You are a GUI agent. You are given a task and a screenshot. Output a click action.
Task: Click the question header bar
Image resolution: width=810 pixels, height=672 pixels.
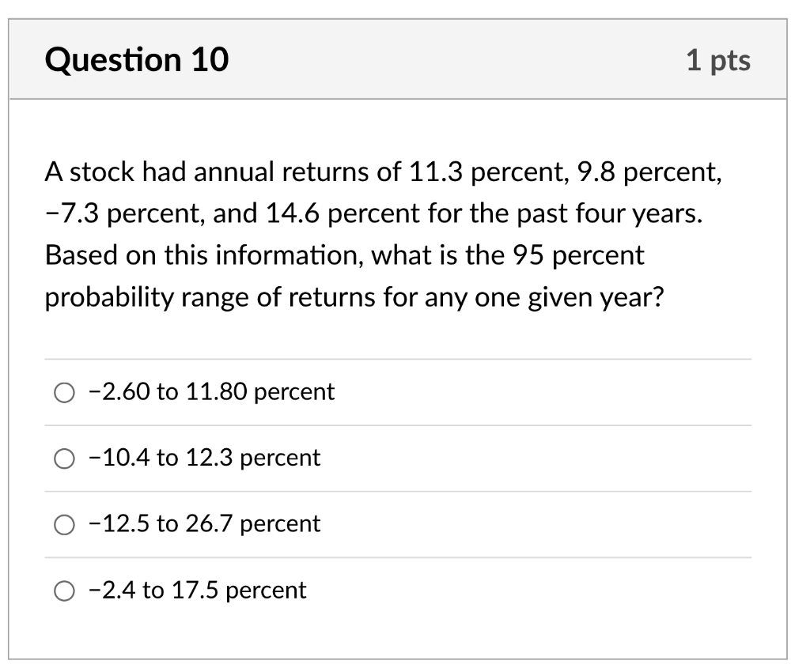(x=405, y=59)
